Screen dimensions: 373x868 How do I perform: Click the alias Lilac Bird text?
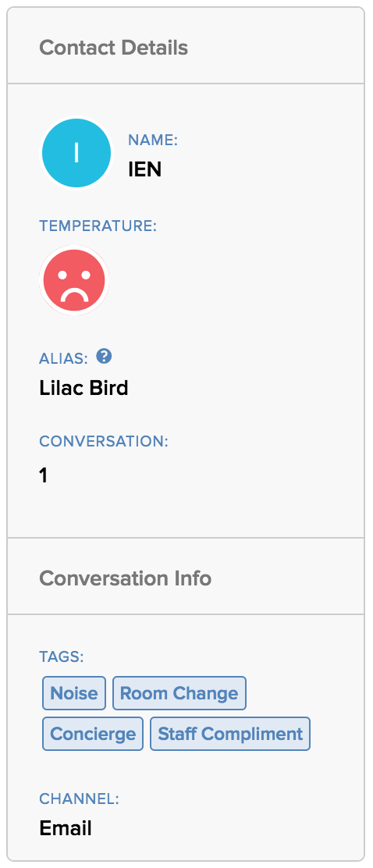[x=83, y=388]
